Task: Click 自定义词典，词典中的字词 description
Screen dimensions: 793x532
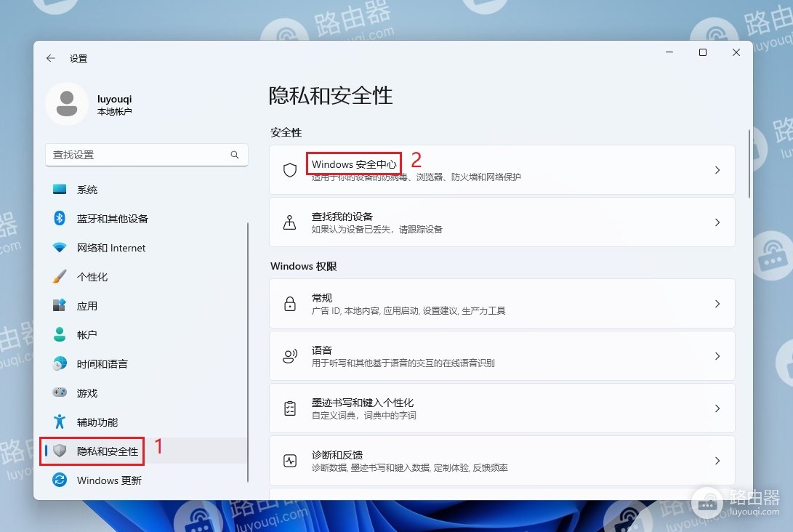Action: pyautogui.click(x=363, y=415)
